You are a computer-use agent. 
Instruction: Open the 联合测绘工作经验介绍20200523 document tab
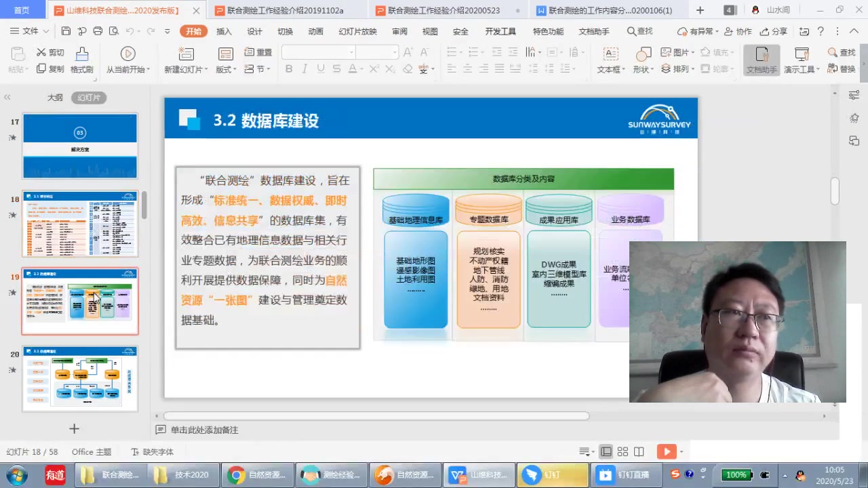443,10
